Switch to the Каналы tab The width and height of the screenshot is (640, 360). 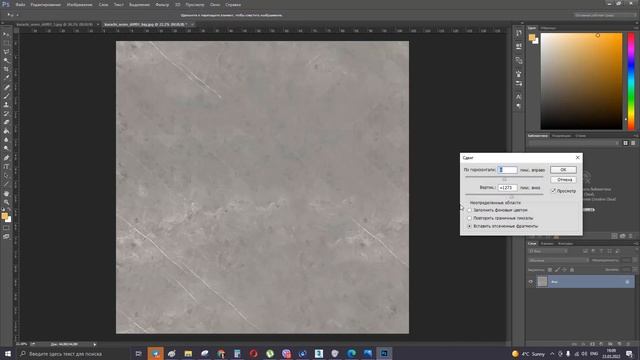pos(547,244)
